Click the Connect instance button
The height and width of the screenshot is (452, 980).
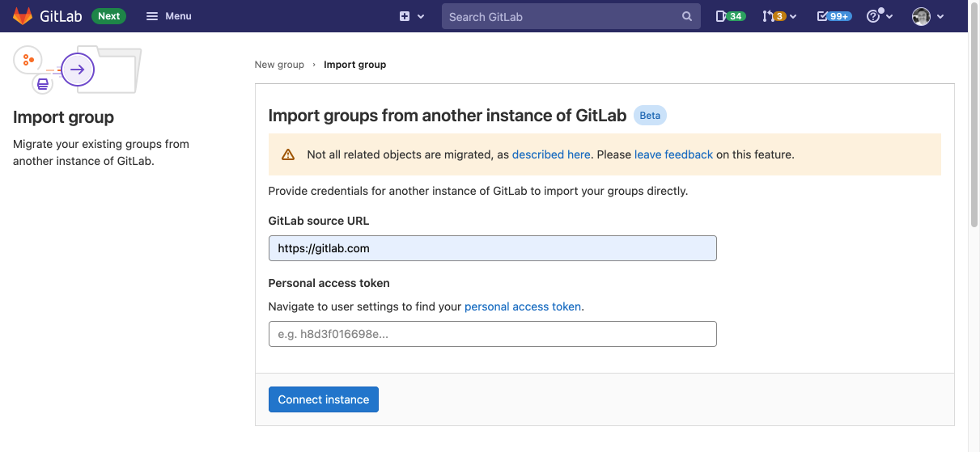tap(324, 399)
